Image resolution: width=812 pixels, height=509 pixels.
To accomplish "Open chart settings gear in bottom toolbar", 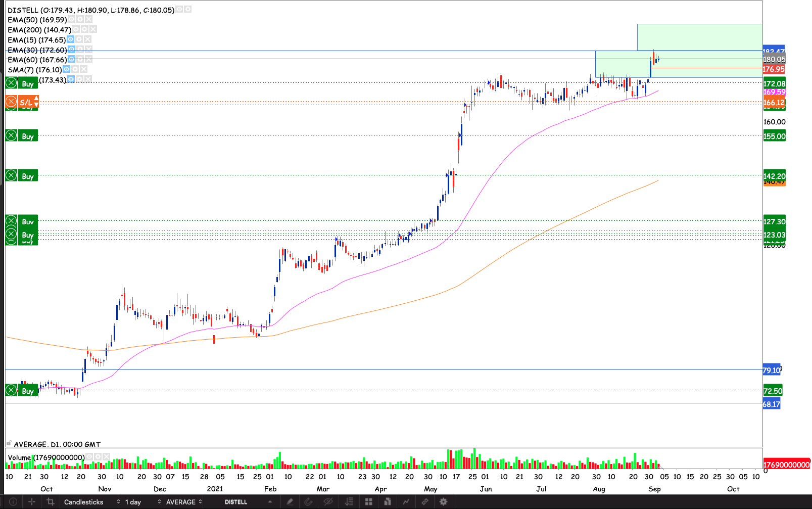I will tap(443, 502).
